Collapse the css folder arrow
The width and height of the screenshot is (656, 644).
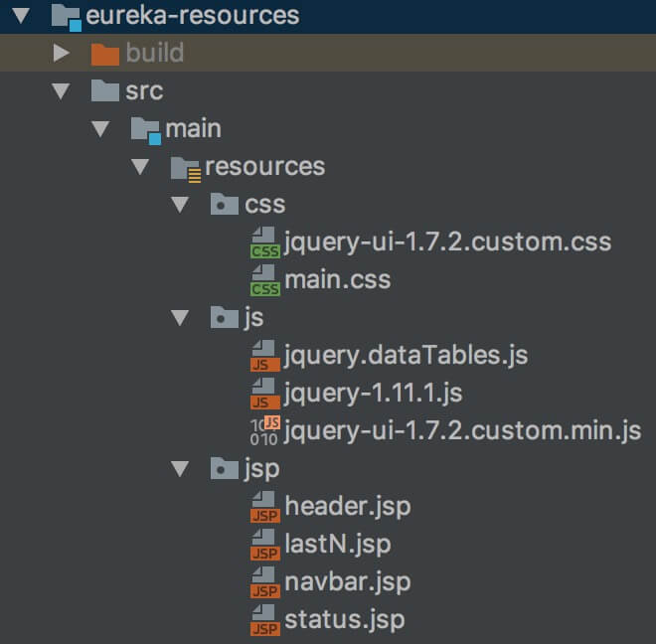[180, 205]
